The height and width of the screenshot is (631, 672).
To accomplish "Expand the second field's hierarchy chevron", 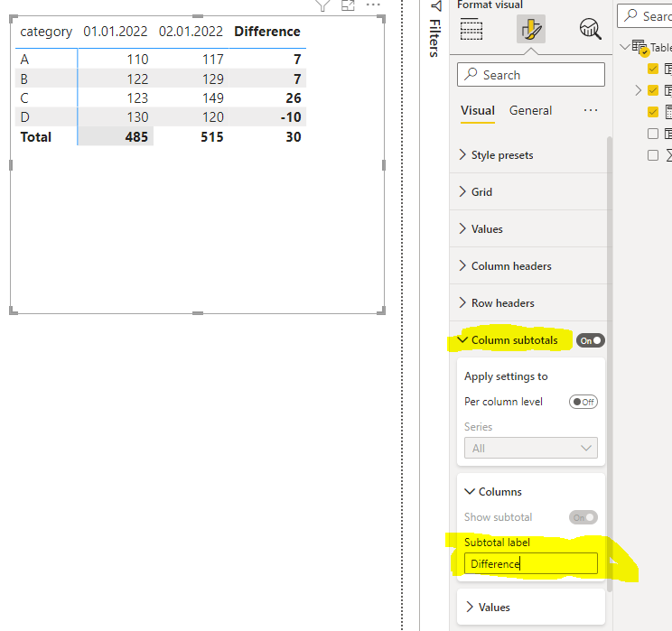I will pos(638,90).
